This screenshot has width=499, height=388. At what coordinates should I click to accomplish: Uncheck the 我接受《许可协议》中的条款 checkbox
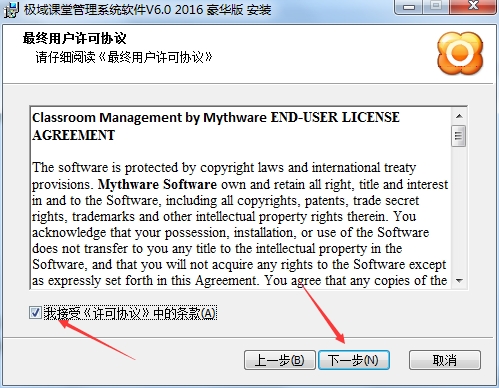click(x=35, y=313)
